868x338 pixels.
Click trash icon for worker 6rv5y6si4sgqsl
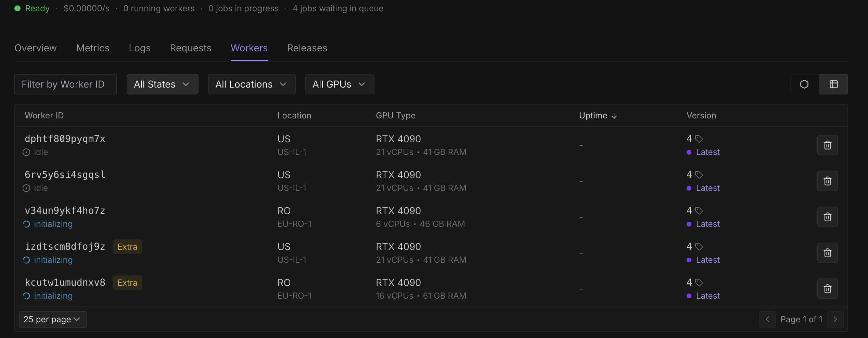pos(827,181)
